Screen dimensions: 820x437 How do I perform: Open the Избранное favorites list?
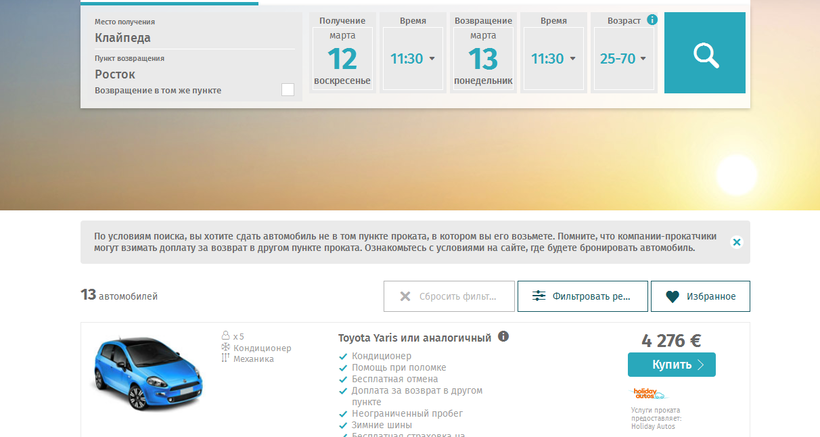[x=700, y=296]
